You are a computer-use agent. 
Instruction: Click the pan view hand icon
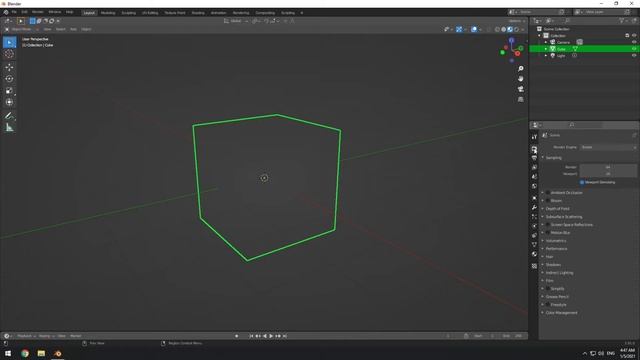point(520,79)
